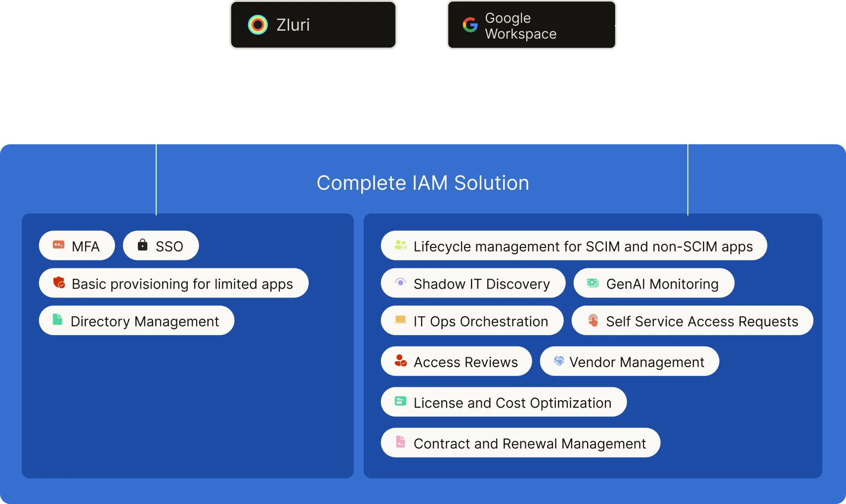Click the users icon beside Lifecycle management
Image resolution: width=846 pixels, height=504 pixels.
(400, 245)
